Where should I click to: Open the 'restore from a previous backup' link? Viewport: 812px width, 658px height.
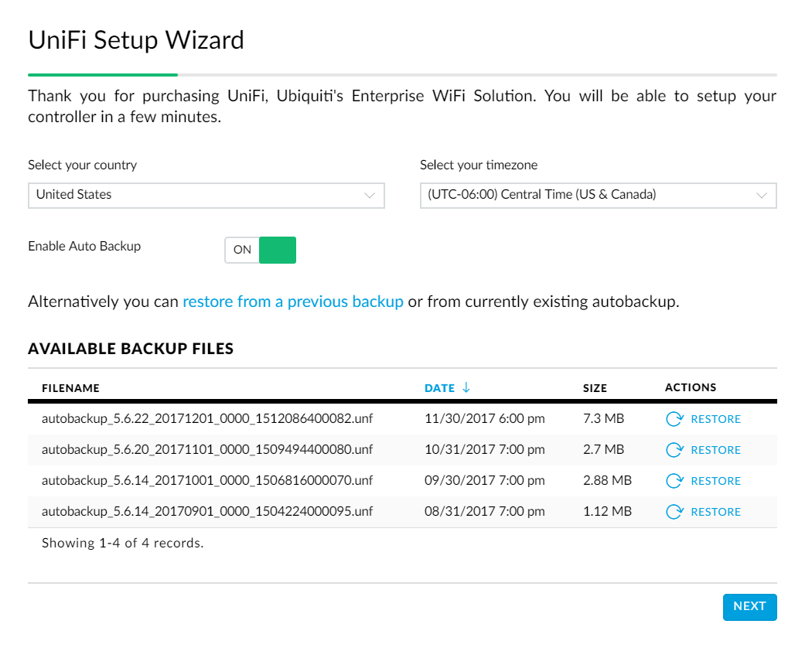tap(292, 302)
